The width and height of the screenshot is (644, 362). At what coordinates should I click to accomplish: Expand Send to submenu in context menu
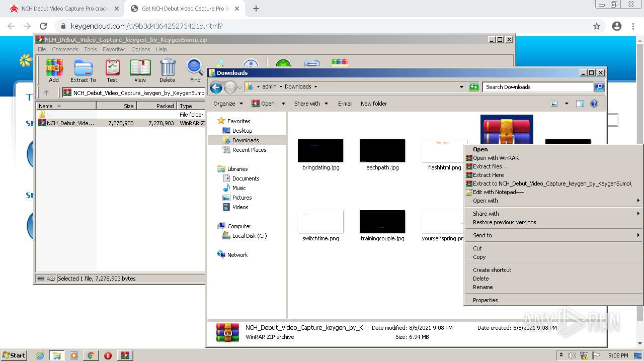click(x=553, y=235)
